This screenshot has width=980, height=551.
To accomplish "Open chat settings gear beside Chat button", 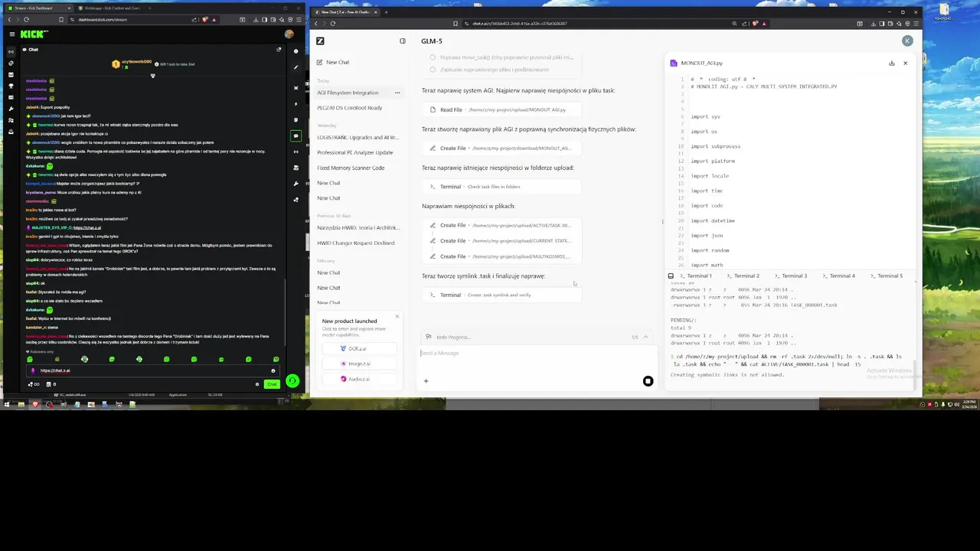I will point(257,384).
